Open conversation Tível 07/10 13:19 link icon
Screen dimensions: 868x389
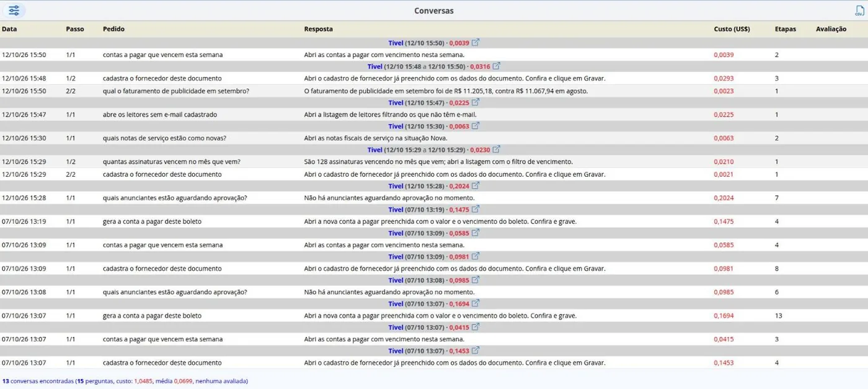(x=476, y=209)
